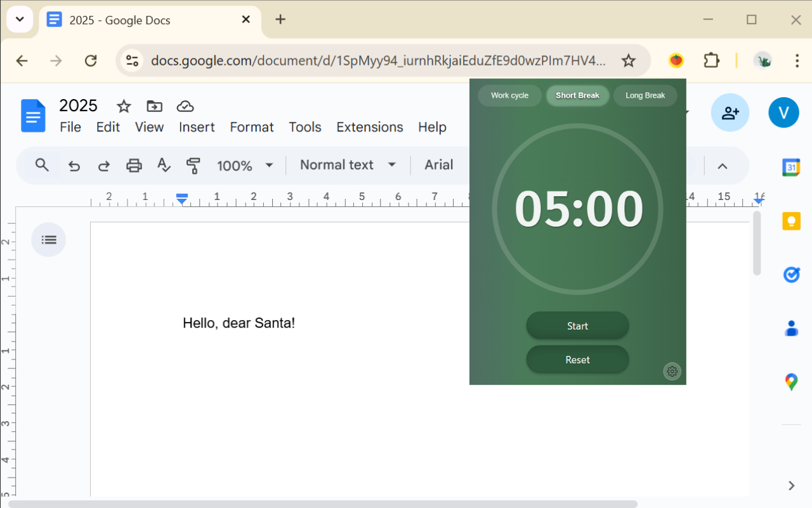
Task: Star the 2025 document
Action: (124, 106)
